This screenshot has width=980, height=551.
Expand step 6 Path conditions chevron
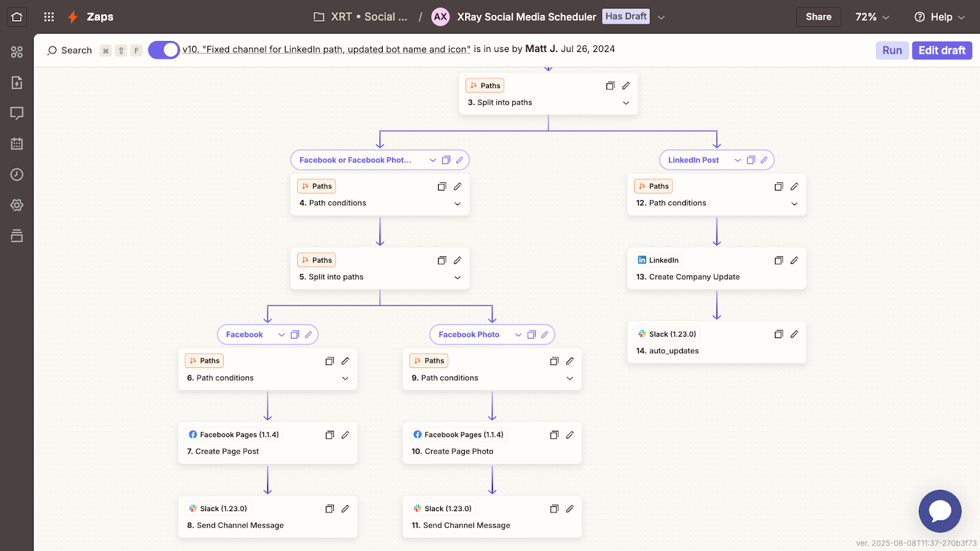click(345, 378)
